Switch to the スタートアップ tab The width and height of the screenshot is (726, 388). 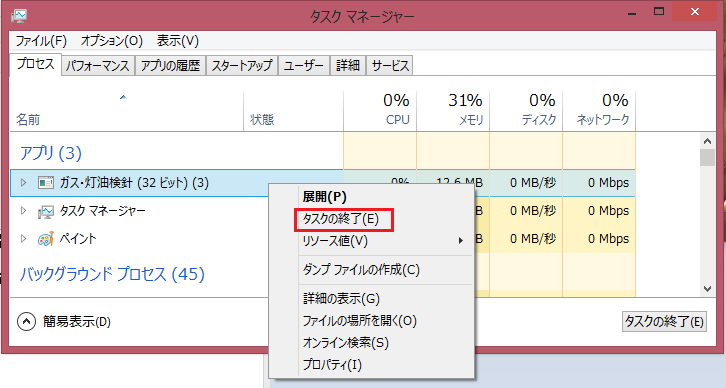[242, 66]
